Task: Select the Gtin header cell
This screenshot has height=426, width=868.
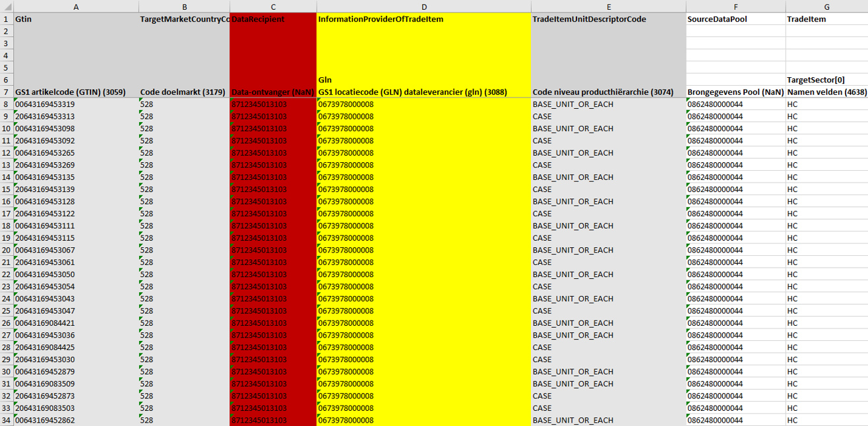Action: 76,19
